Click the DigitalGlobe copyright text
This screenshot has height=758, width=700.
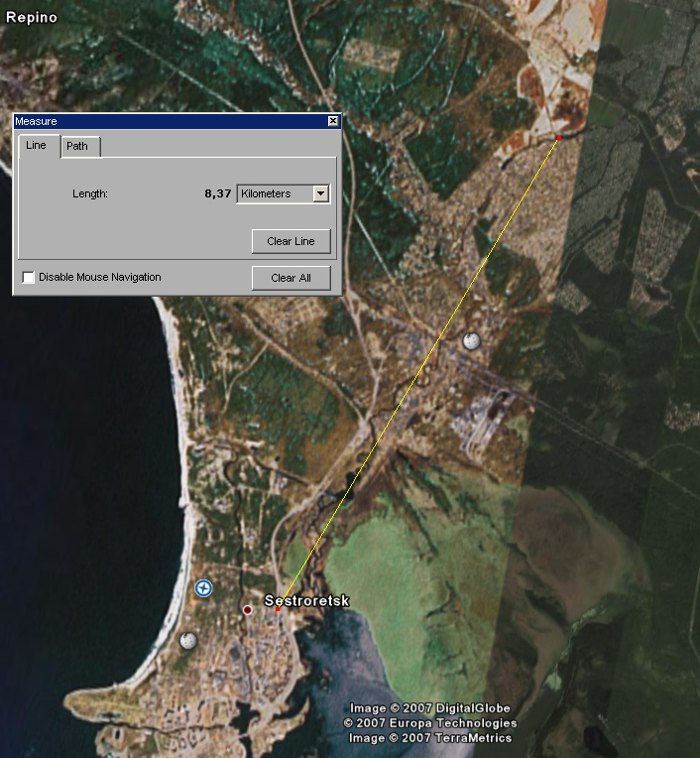pyautogui.click(x=429, y=708)
